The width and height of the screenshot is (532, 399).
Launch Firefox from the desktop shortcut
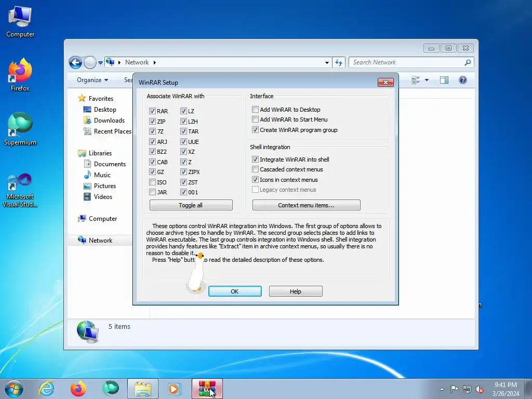[x=20, y=75]
